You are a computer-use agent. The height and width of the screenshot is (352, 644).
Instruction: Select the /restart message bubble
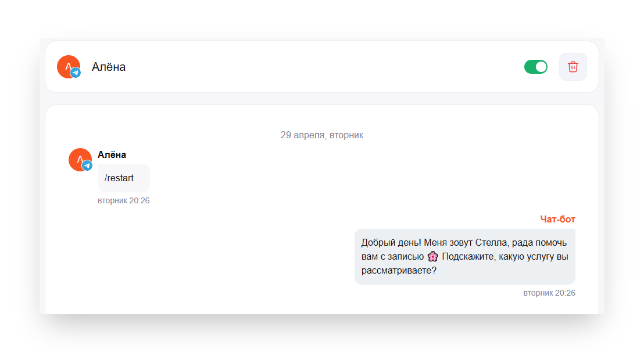[124, 178]
